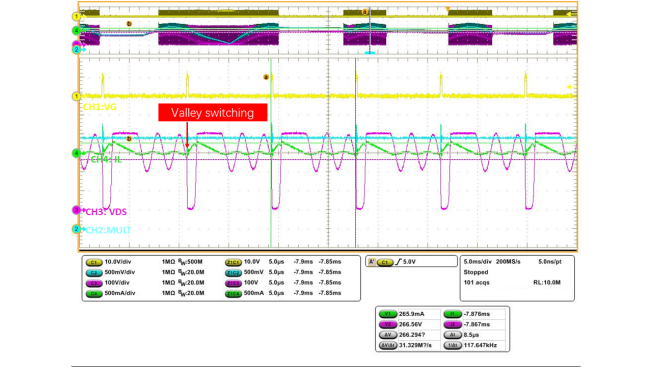Click the orange trigger position marker atop overview

pyautogui.click(x=448, y=9)
